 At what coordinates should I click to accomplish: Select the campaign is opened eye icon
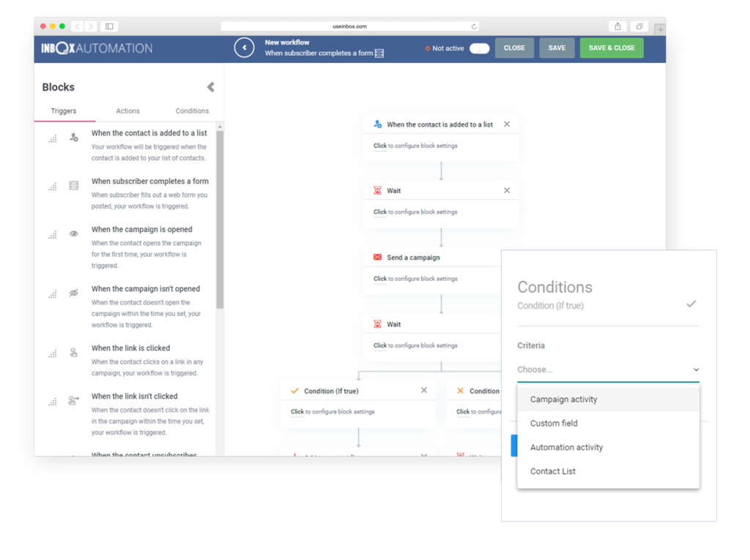74,234
